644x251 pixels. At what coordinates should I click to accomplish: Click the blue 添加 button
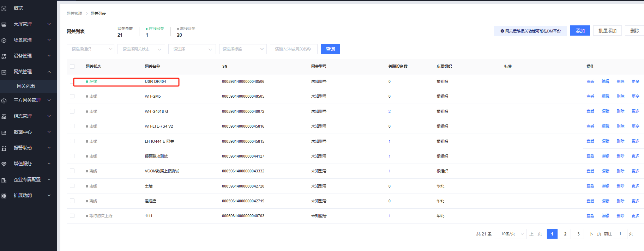click(580, 31)
